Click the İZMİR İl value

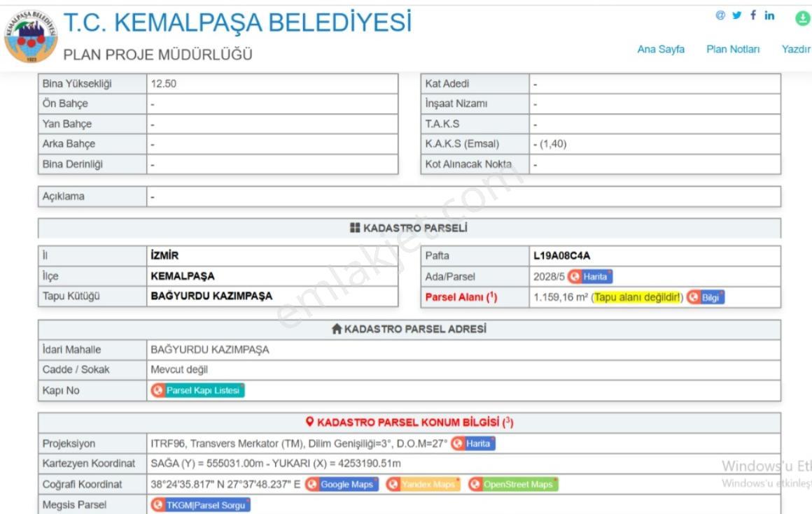pyautogui.click(x=164, y=255)
